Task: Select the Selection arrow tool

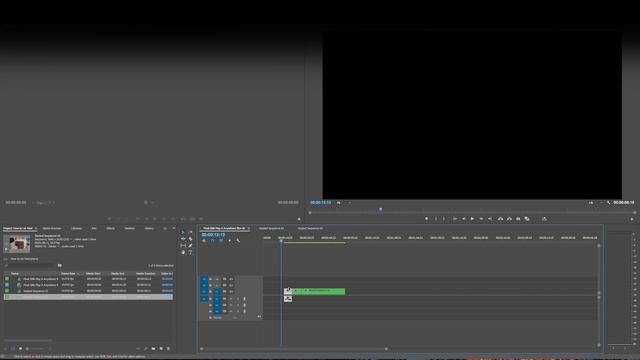Action: tap(183, 232)
